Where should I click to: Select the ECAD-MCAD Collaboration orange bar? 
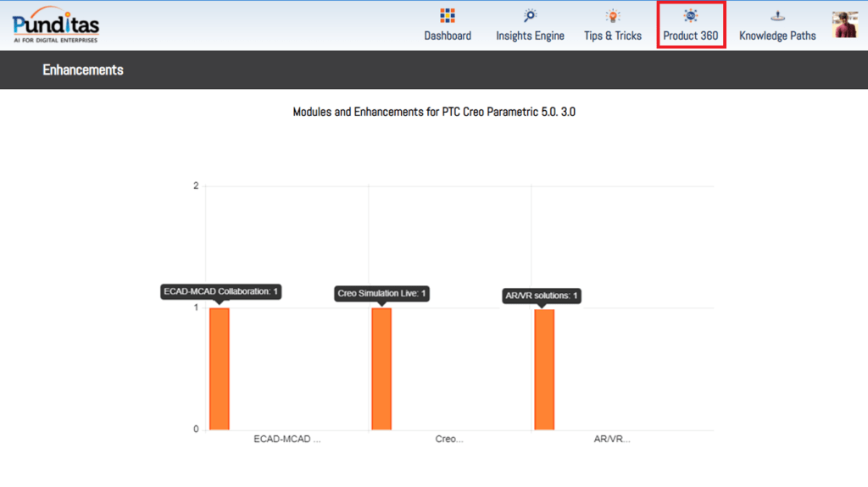220,368
